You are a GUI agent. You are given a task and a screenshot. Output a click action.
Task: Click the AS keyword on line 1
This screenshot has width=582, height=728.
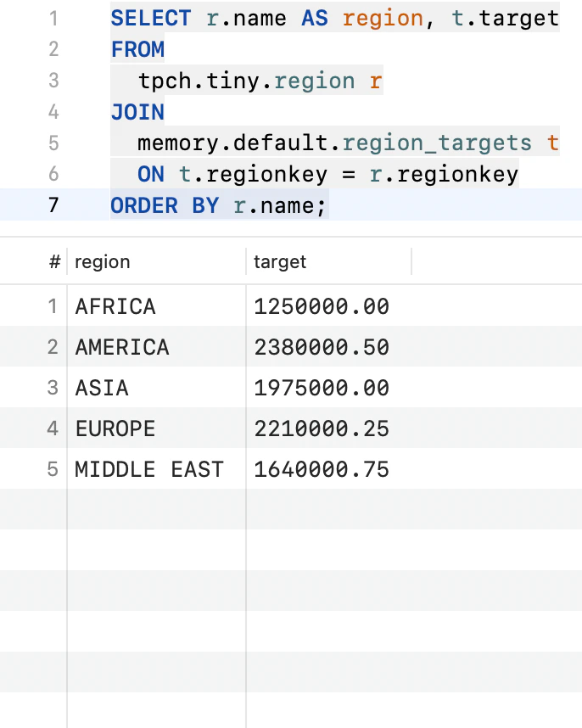coord(315,19)
